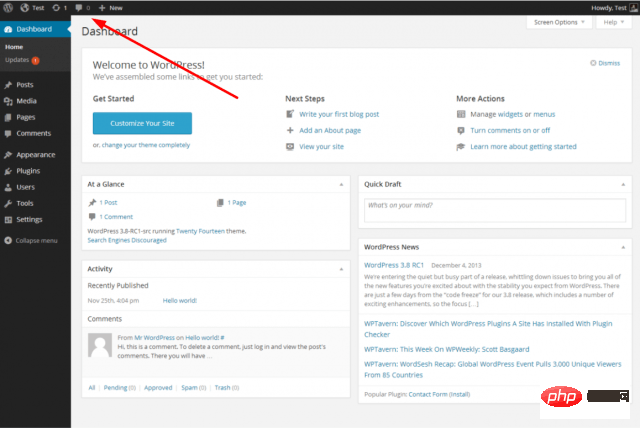Click the edit pencil icon beside Write post

coord(290,114)
